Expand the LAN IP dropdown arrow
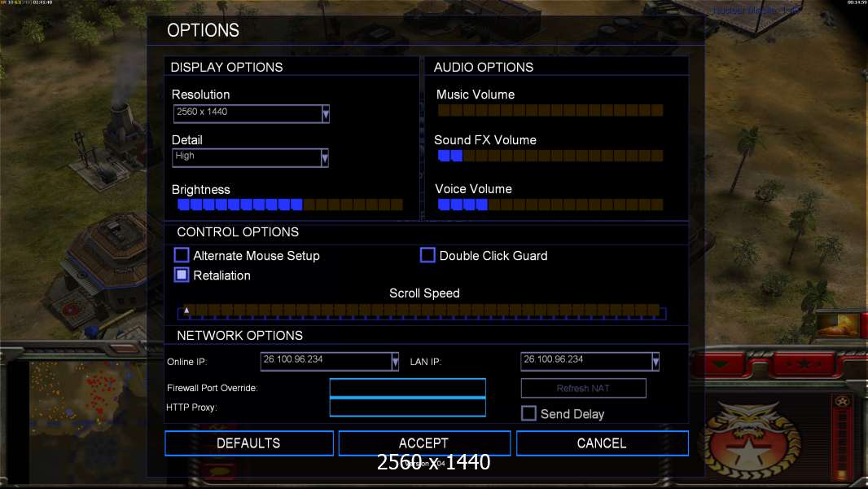 pyautogui.click(x=655, y=362)
